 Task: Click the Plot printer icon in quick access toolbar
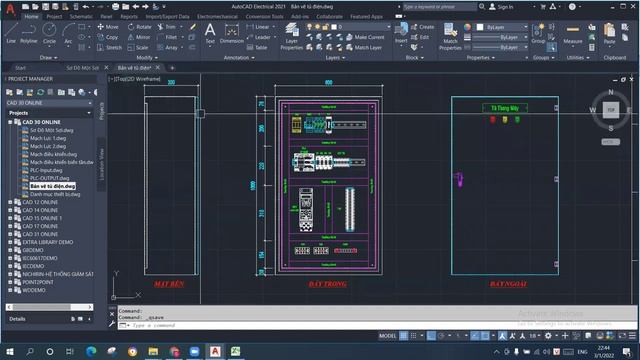tap(116, 7)
